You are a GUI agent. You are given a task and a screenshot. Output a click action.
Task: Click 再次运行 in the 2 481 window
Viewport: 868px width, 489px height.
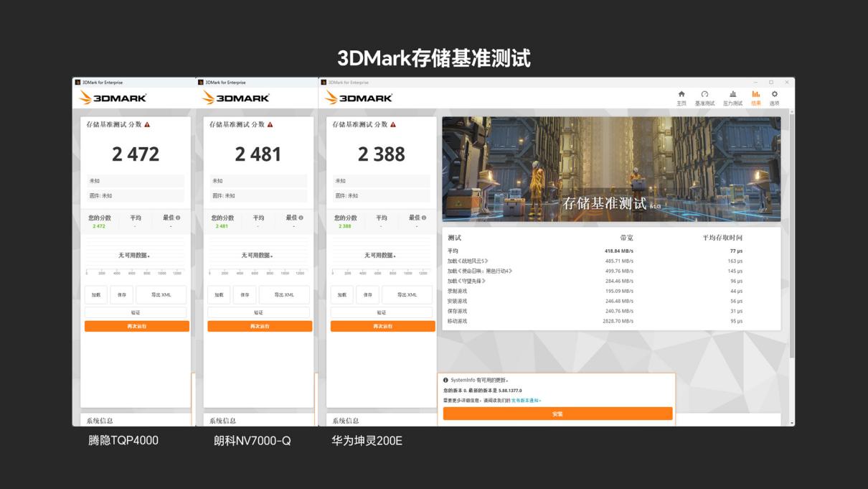pos(260,326)
